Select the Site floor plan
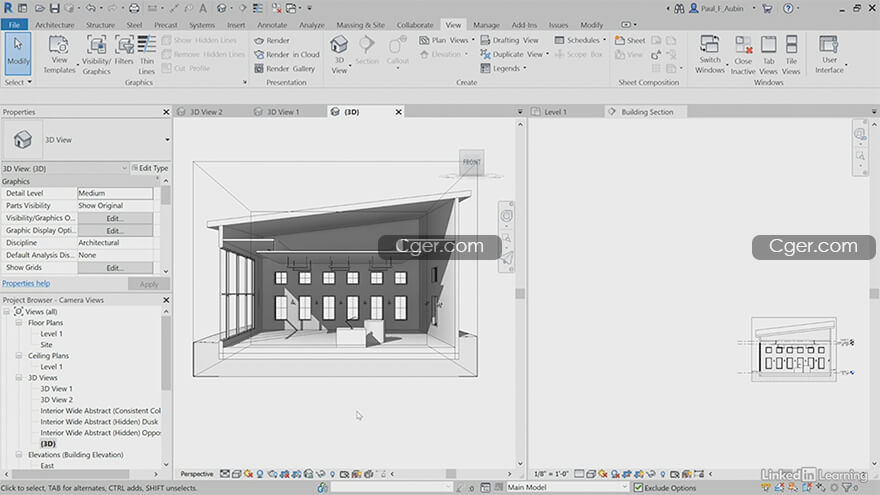This screenshot has width=880, height=495. pyautogui.click(x=46, y=345)
